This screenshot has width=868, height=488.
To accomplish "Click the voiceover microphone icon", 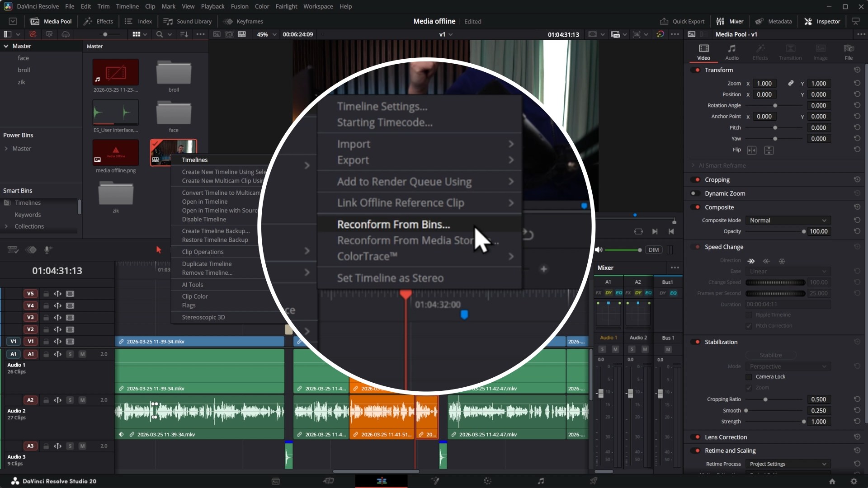I will [x=47, y=250].
